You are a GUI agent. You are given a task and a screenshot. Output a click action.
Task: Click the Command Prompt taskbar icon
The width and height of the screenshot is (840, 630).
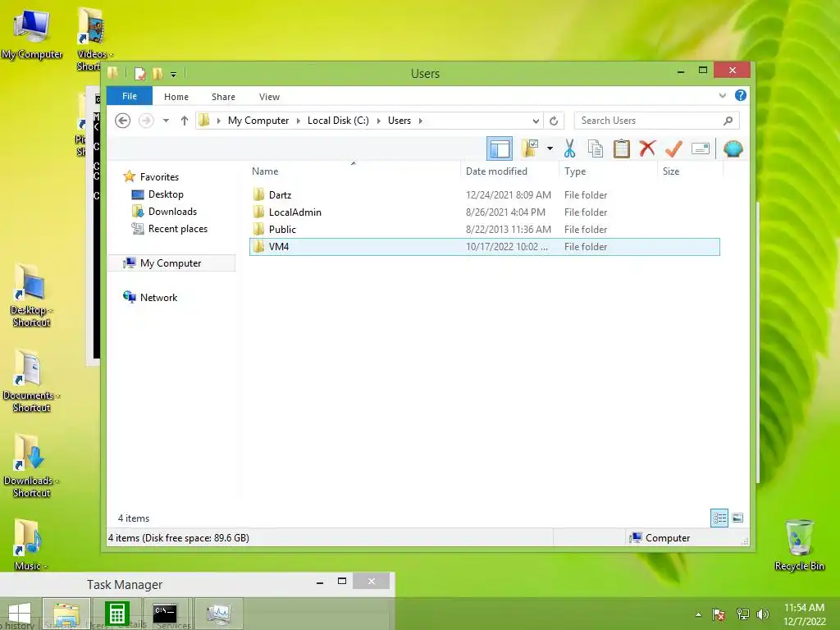tap(165, 614)
